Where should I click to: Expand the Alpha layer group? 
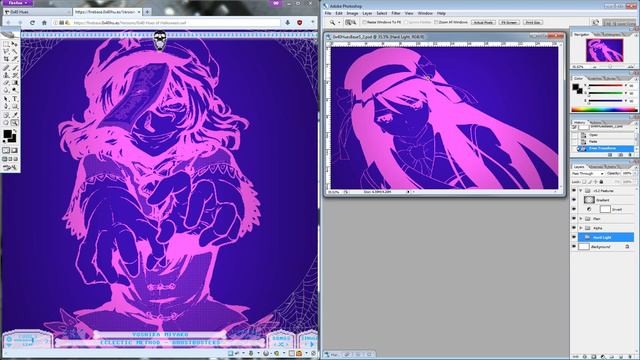tap(581, 228)
